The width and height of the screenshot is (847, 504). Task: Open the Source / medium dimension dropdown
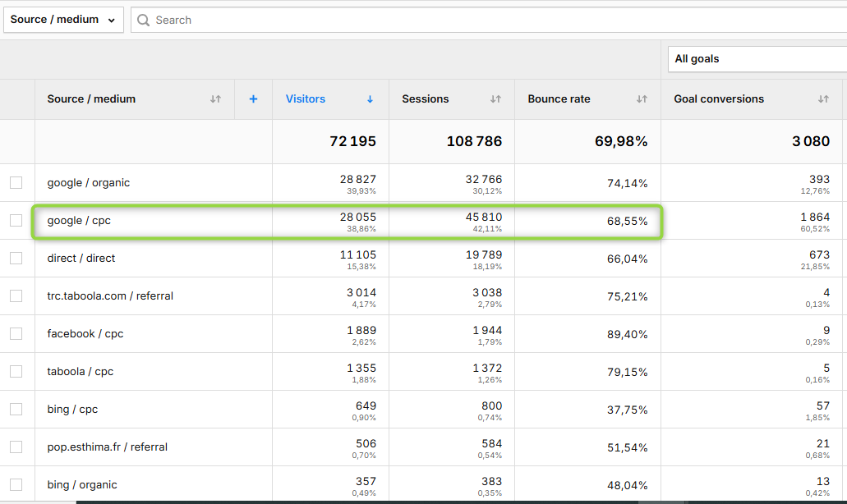coord(63,20)
